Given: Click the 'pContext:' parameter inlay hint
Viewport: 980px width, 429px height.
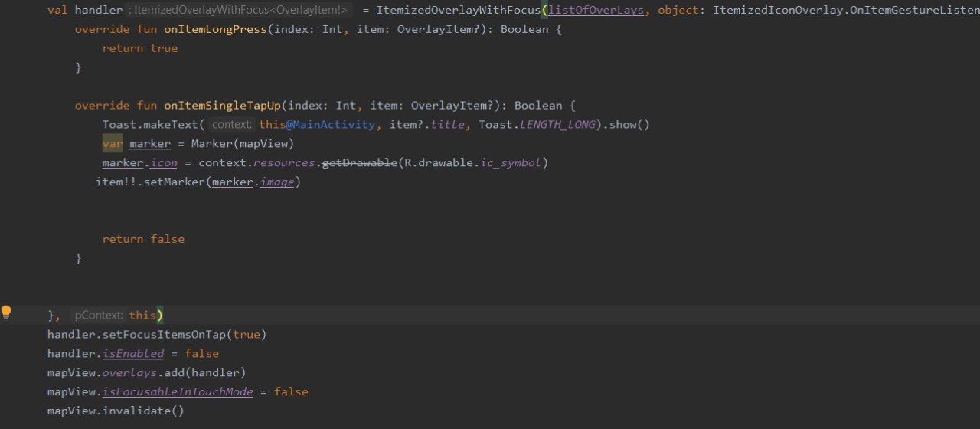Looking at the screenshot, I should [x=99, y=316].
